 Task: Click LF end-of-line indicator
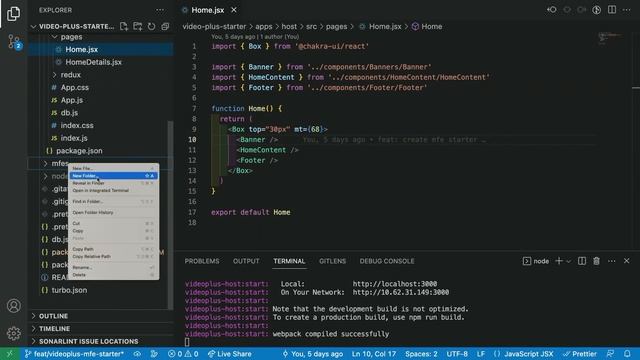tap(481, 354)
